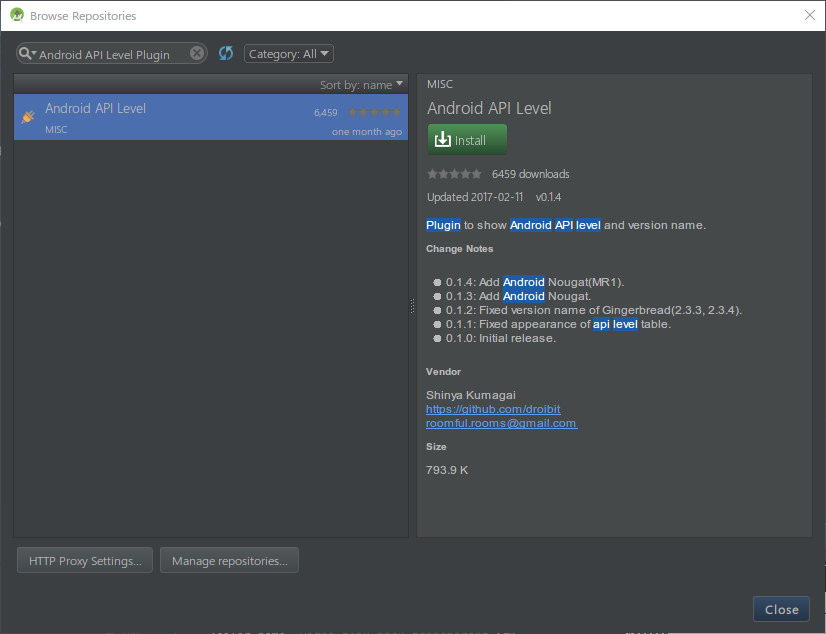Open the Sort by: name dropdown
This screenshot has height=634, width=826.
pos(361,85)
